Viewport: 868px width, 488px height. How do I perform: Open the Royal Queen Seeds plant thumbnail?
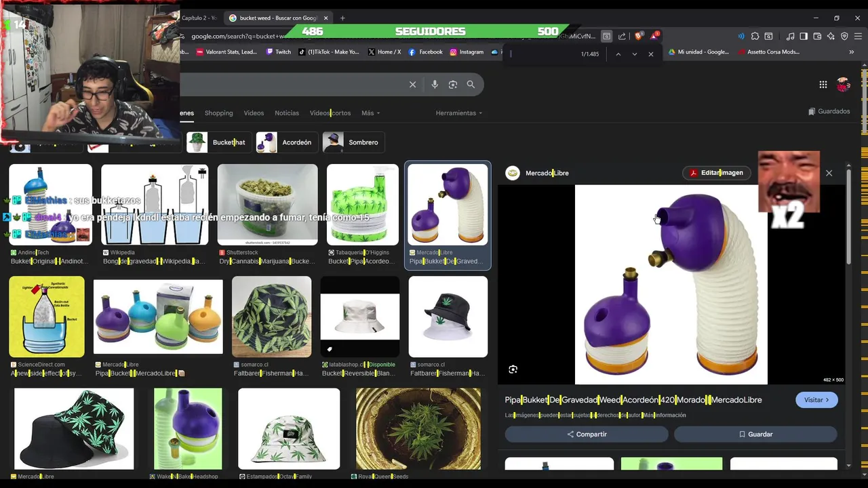point(418,429)
